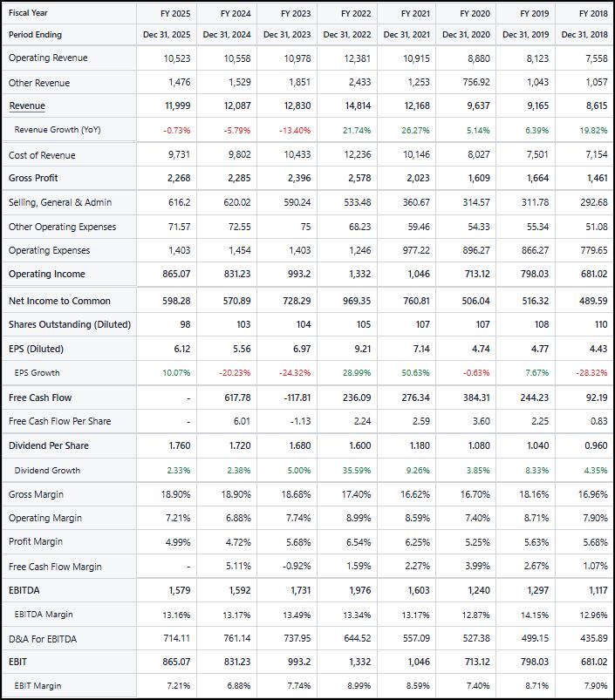Click the Gross Profit row label
This screenshot has width=615, height=700.
coord(33,178)
